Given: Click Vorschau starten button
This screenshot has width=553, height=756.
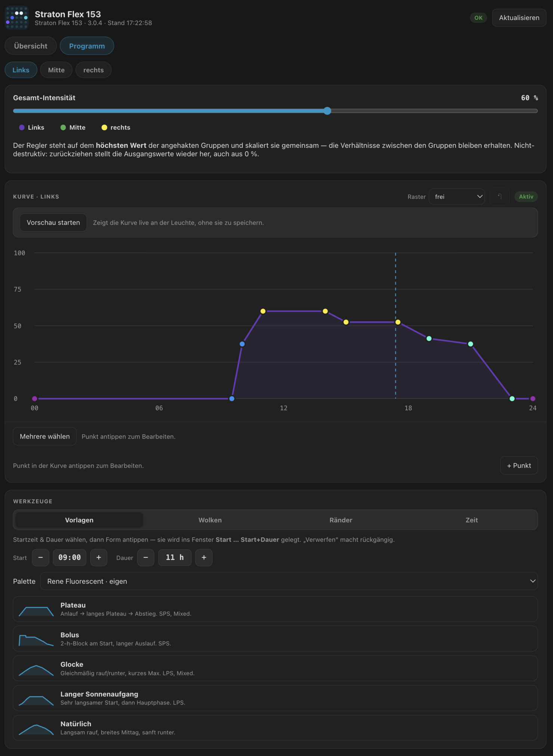Looking at the screenshot, I should 53,223.
